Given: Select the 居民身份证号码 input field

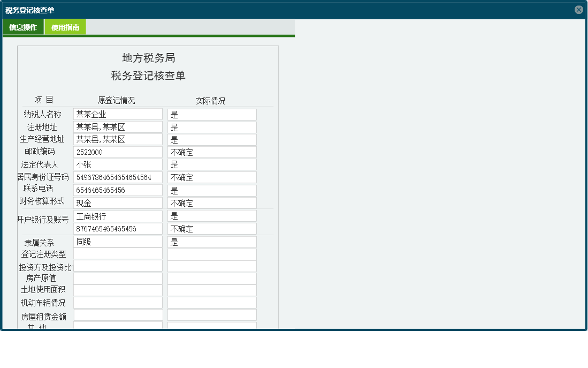Looking at the screenshot, I should (117, 177).
